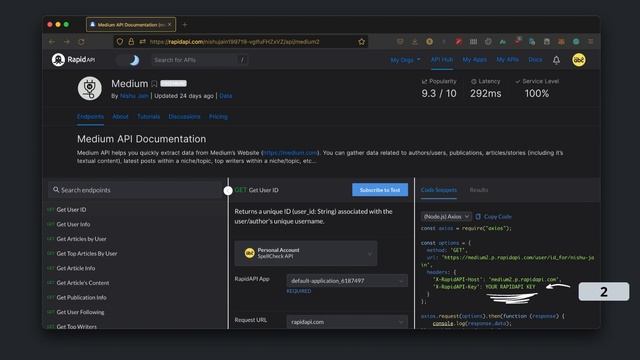The image size is (640, 360).
Task: Select the Get Article Info endpoint
Action: (76, 268)
